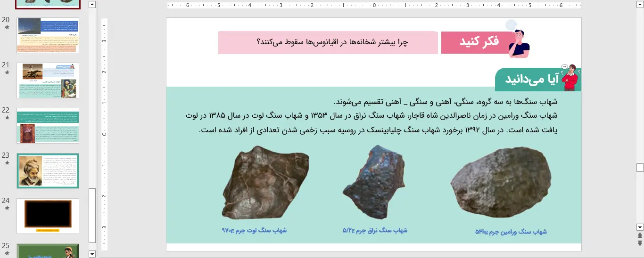644x258 pixels.
Task: Go to next slide double-arrow button
Action: (x=640, y=243)
